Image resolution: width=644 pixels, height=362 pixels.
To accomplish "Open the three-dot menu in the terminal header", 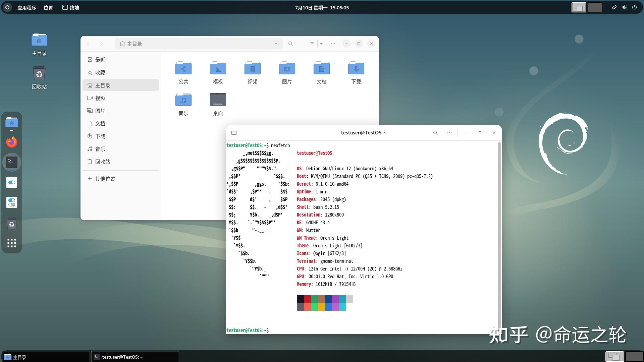I will (449, 132).
